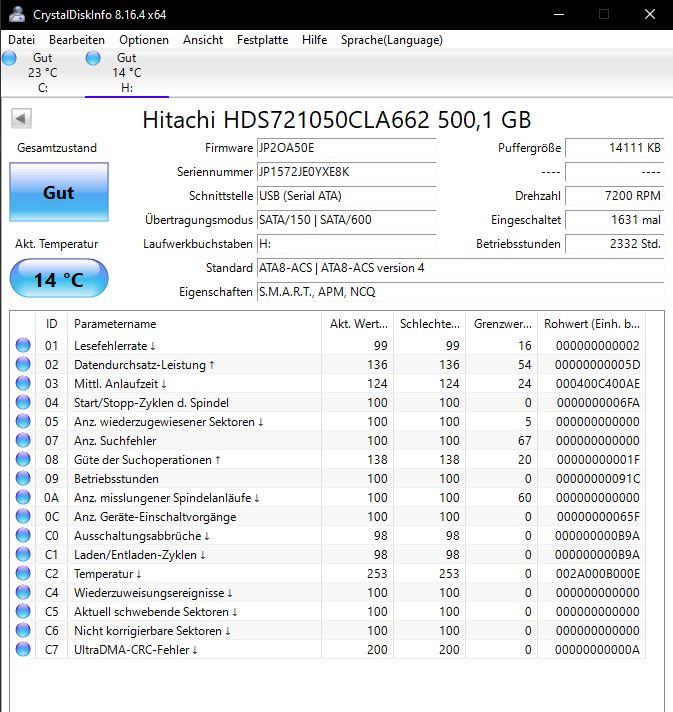The width and height of the screenshot is (673, 712).
Task: Open the Datei menu
Action: pyautogui.click(x=21, y=40)
